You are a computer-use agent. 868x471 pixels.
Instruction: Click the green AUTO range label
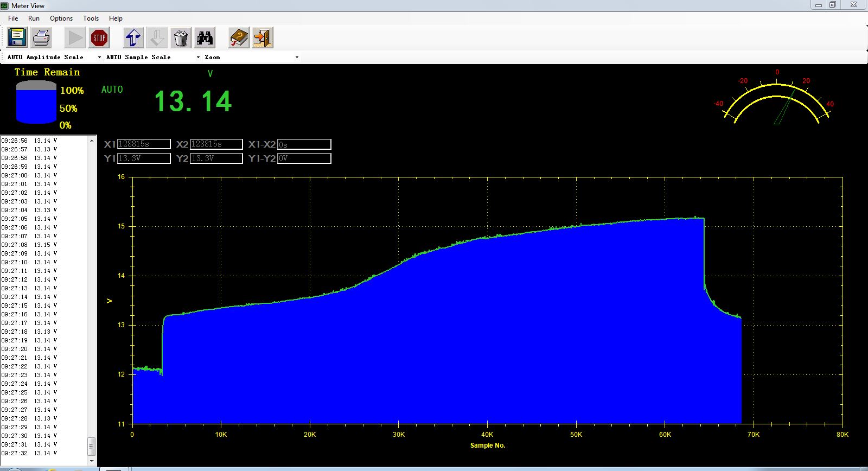112,90
